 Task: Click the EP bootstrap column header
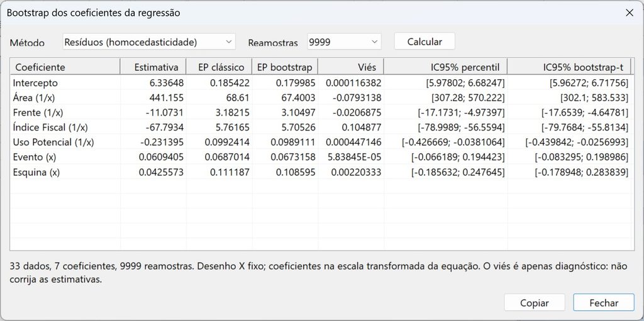(x=285, y=67)
